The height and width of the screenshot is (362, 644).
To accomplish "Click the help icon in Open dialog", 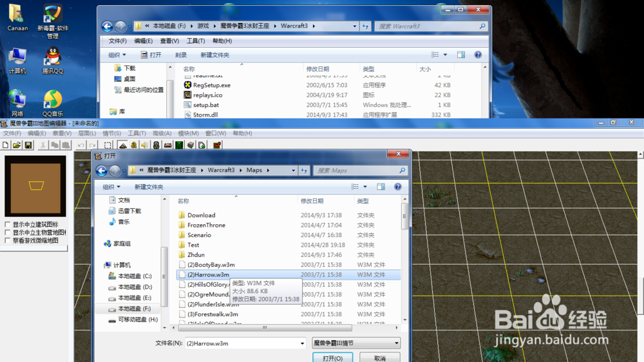I will click(397, 187).
